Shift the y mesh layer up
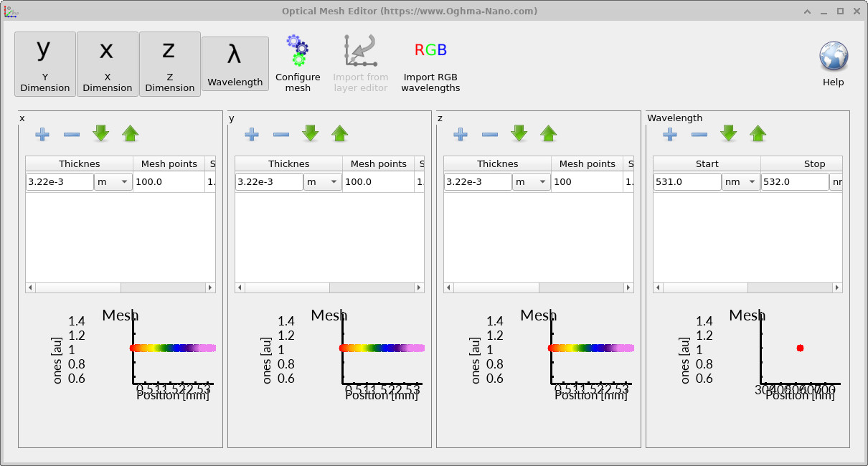The width and height of the screenshot is (868, 466). (340, 133)
